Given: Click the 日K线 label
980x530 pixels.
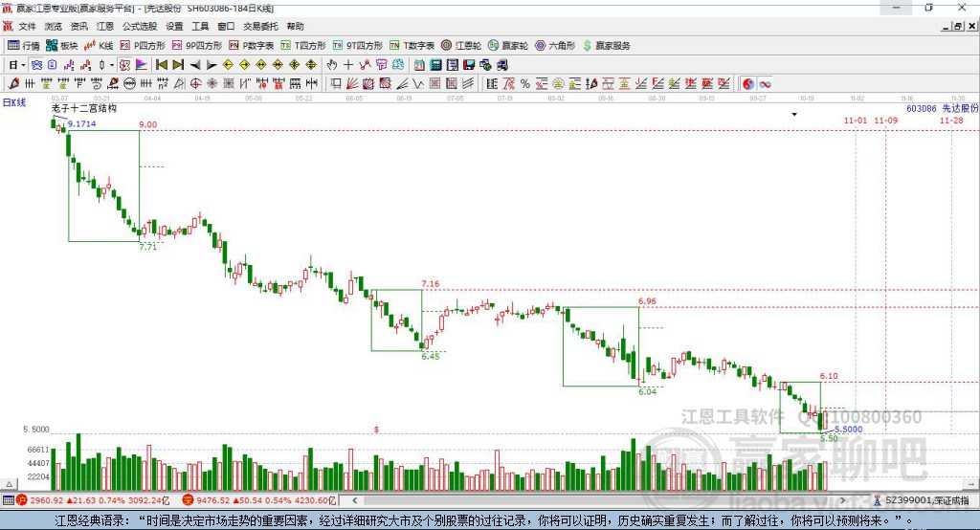Looking at the screenshot, I should click(x=14, y=102).
